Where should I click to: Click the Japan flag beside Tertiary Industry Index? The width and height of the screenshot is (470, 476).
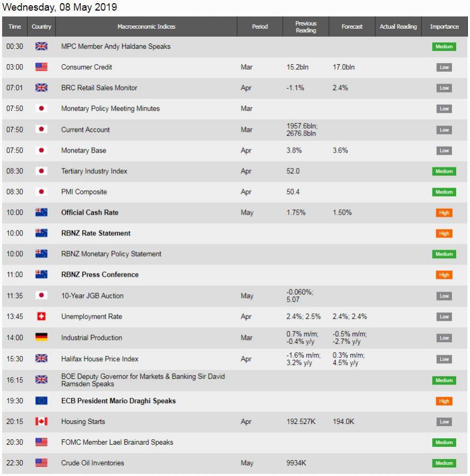pos(41,171)
